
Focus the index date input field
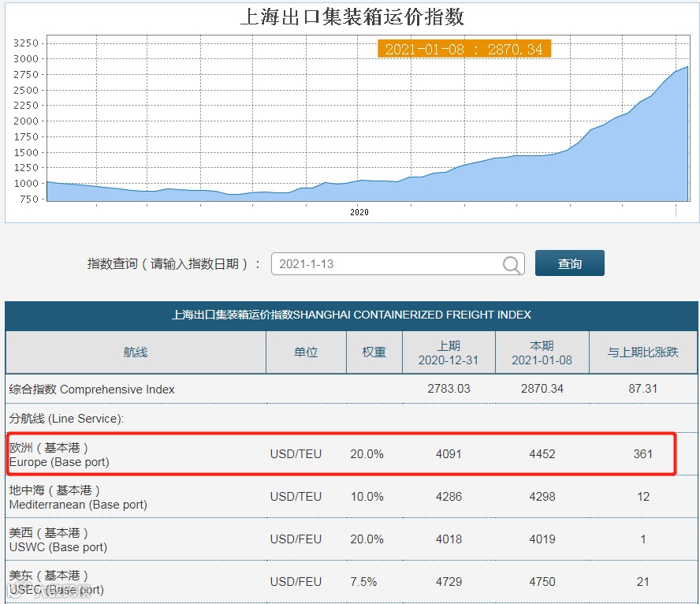(397, 264)
